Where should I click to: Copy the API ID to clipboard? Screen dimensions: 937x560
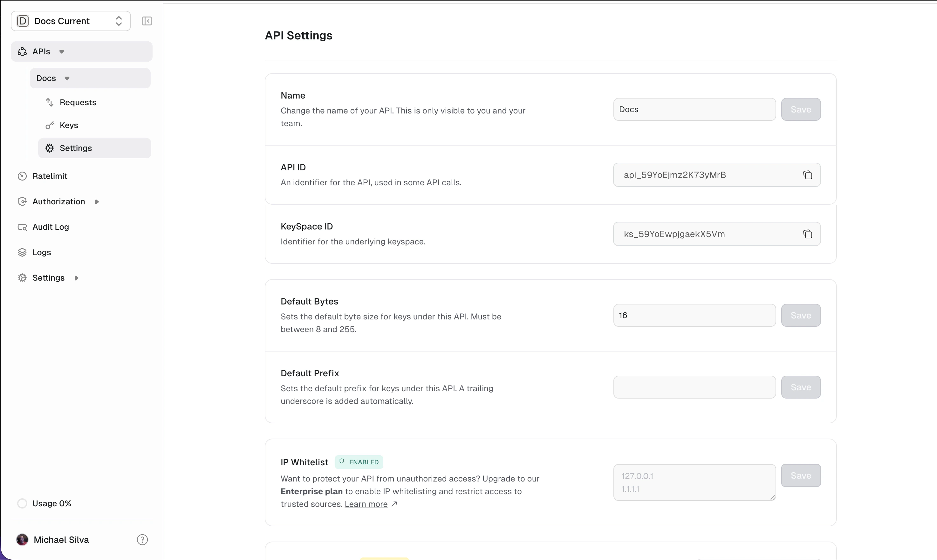tap(808, 175)
